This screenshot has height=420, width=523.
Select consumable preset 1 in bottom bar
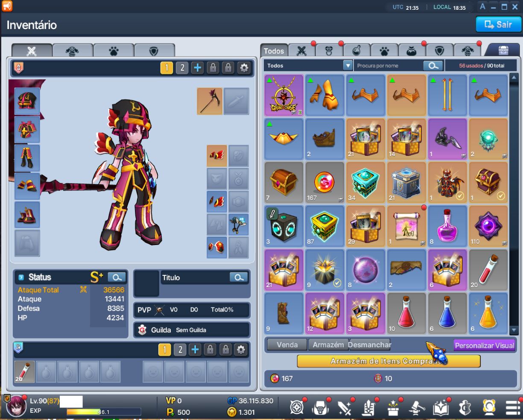click(164, 350)
